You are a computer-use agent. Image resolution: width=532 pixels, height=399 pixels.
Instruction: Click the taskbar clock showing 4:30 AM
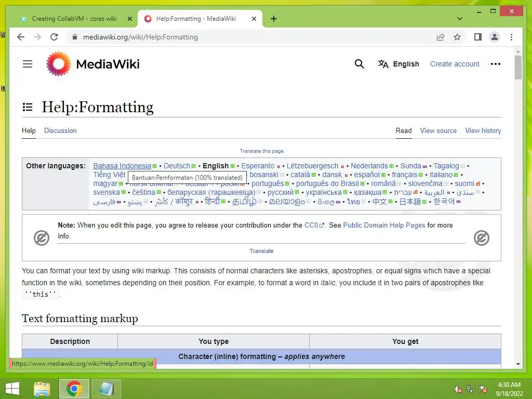[x=509, y=389]
